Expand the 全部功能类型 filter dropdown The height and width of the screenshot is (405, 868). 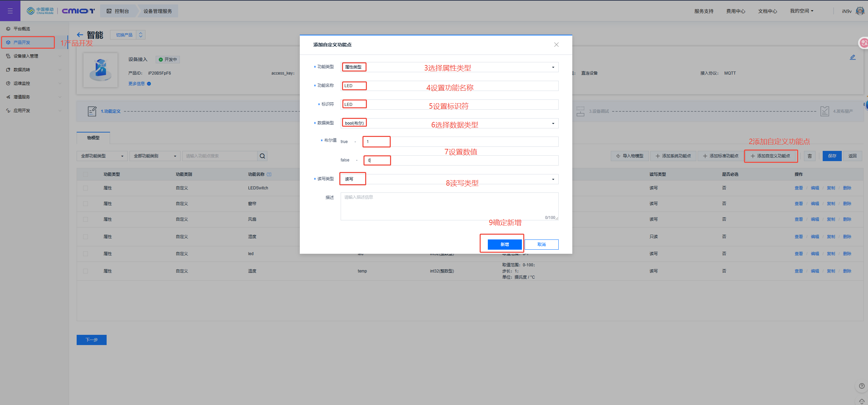102,156
